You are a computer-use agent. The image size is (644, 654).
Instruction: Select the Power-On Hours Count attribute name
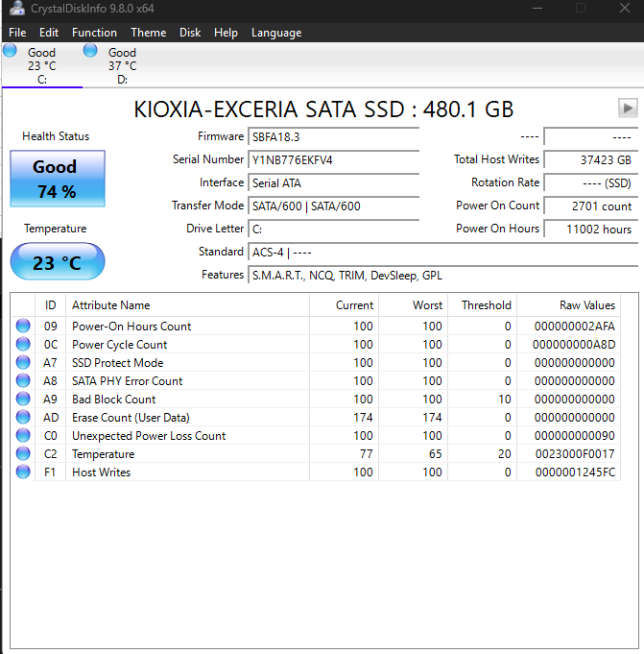[131, 327]
